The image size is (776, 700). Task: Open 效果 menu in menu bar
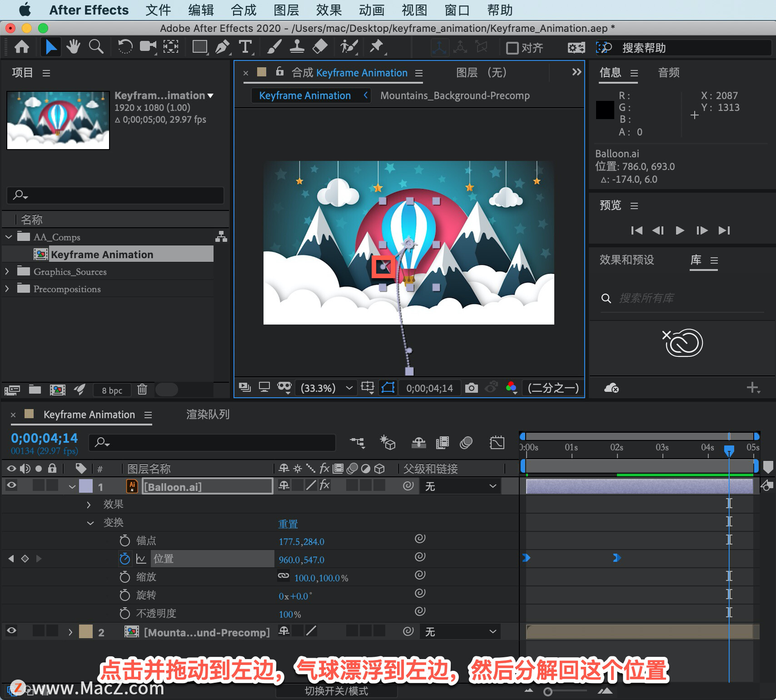click(x=329, y=10)
